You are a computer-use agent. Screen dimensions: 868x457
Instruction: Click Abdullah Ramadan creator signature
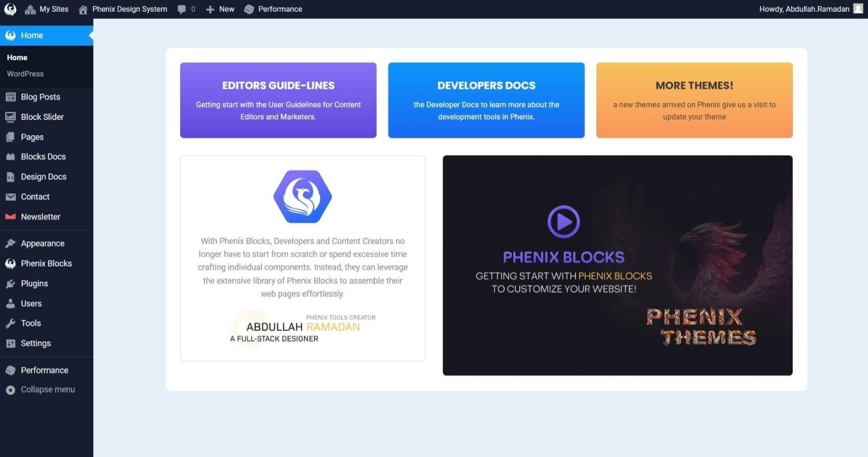(x=302, y=329)
